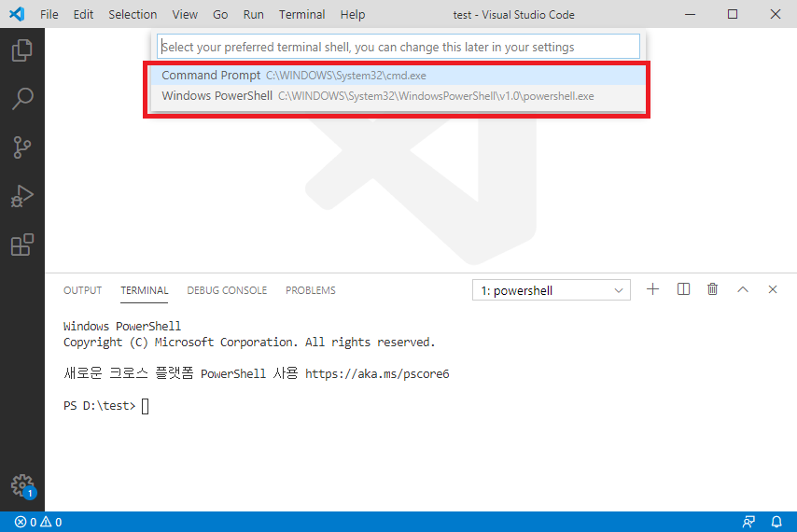
Task: Open the Run menu
Action: (253, 15)
